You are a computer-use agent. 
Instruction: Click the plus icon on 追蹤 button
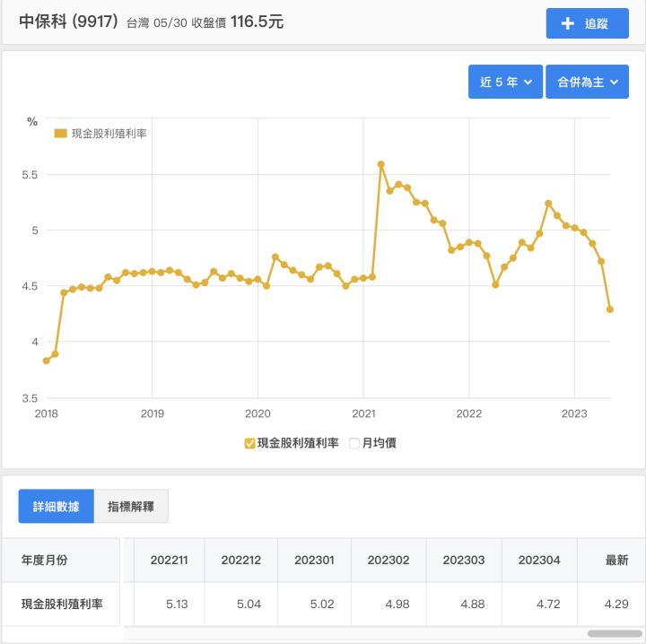point(567,23)
